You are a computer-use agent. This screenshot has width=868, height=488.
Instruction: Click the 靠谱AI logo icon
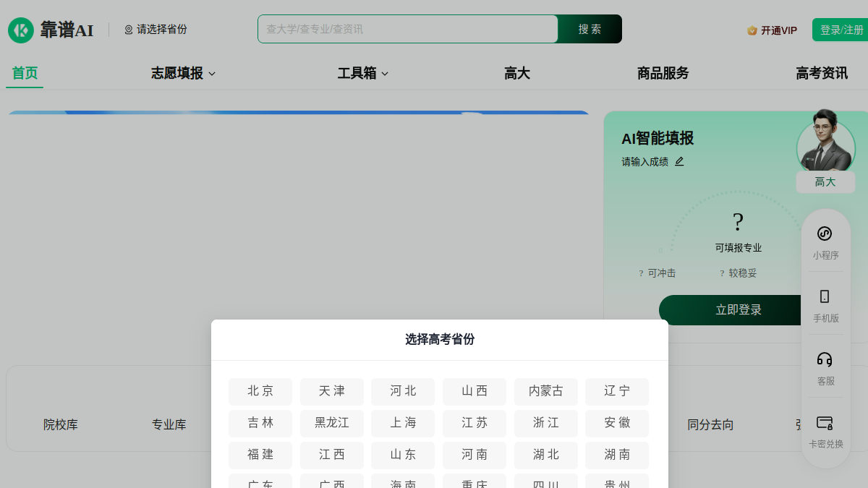click(x=21, y=30)
